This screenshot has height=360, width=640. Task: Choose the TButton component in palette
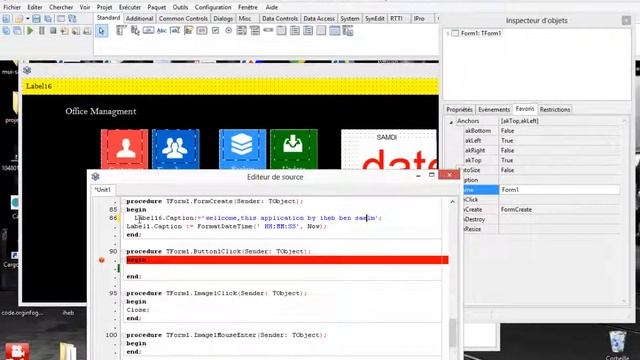(148, 31)
